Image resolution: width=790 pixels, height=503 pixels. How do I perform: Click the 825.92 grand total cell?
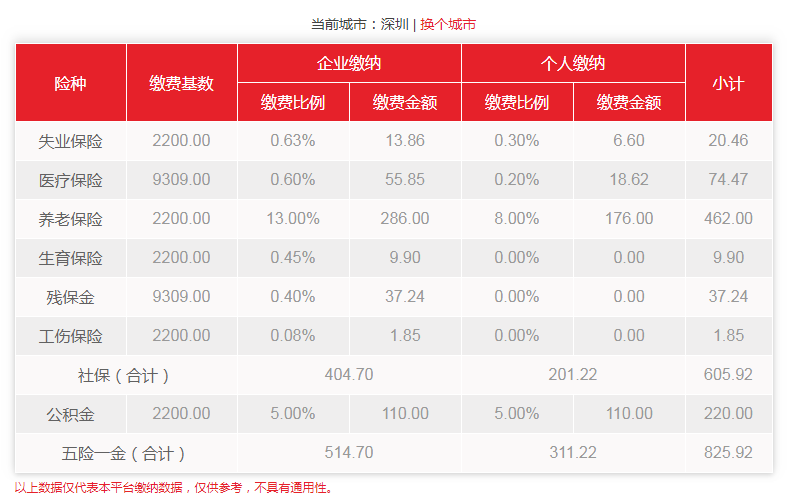tap(729, 453)
